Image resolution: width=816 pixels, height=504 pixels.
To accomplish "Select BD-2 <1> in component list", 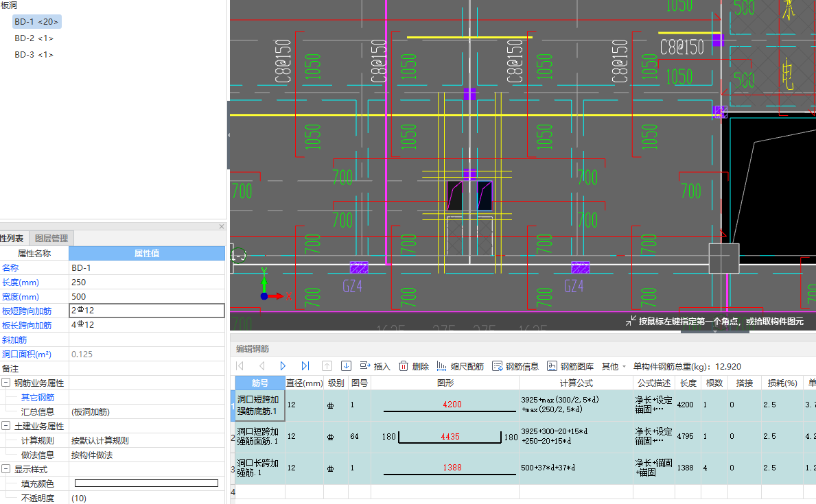I will (x=34, y=38).
